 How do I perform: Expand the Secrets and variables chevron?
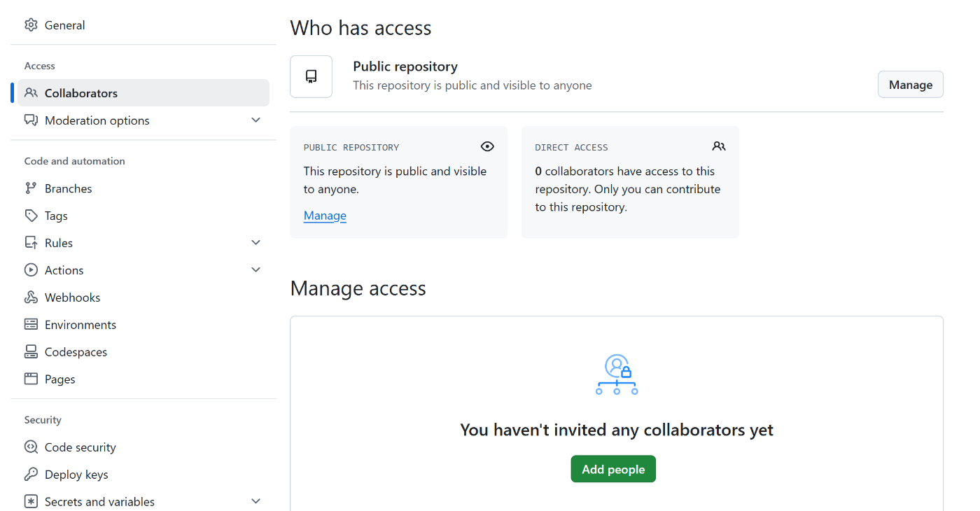click(256, 502)
